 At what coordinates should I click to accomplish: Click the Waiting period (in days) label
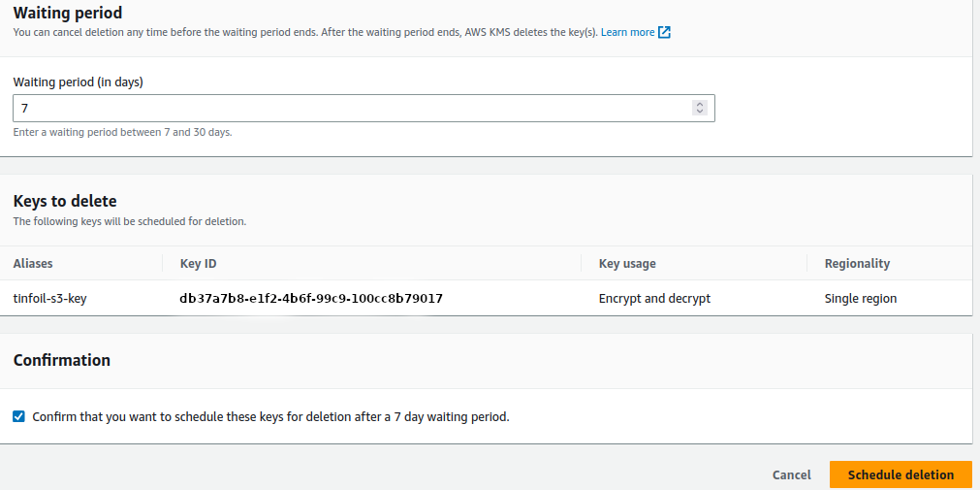click(79, 82)
